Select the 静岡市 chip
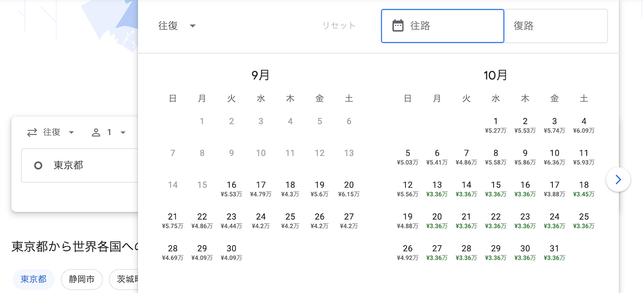 click(x=82, y=279)
